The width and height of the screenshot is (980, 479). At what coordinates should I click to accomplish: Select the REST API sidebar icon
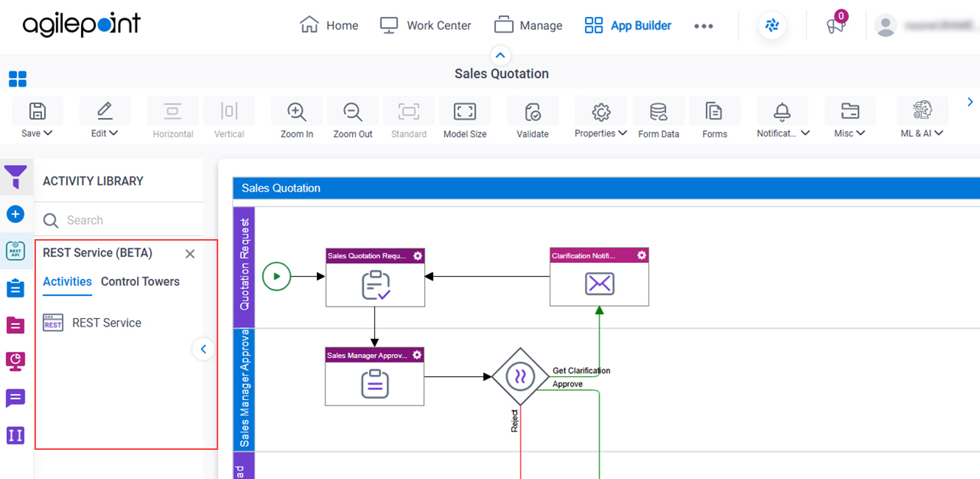tap(15, 251)
